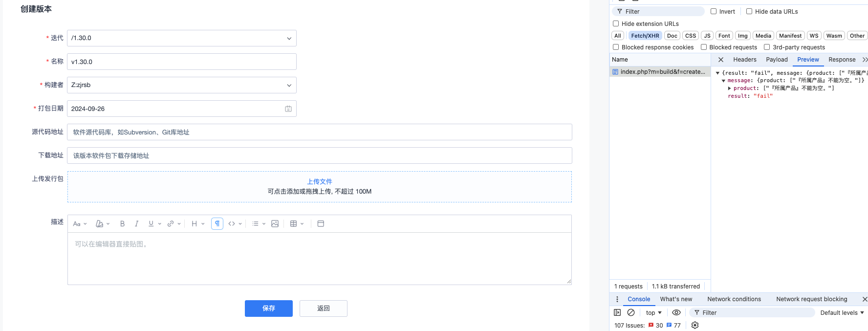
Task: Check Hide data URLs option
Action: tap(749, 11)
